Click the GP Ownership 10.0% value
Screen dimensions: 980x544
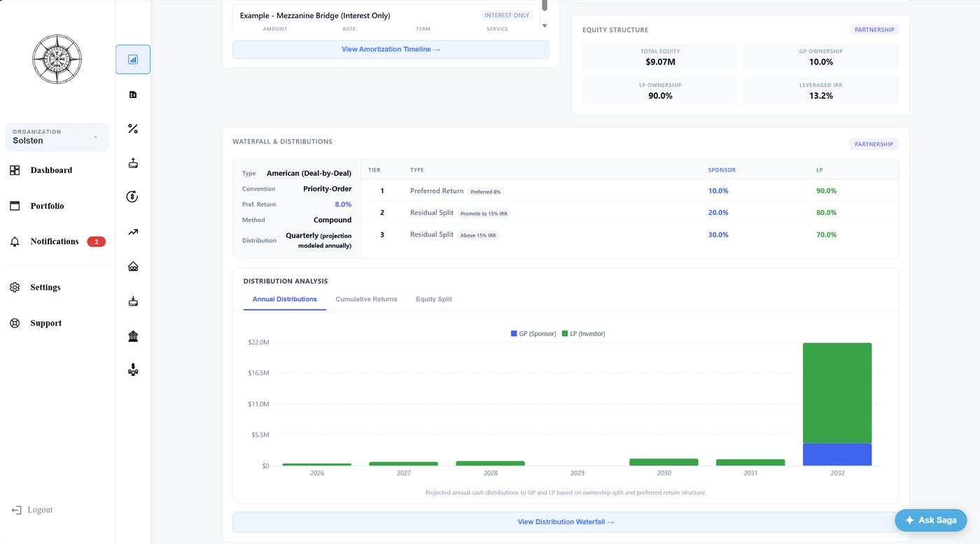tap(820, 62)
